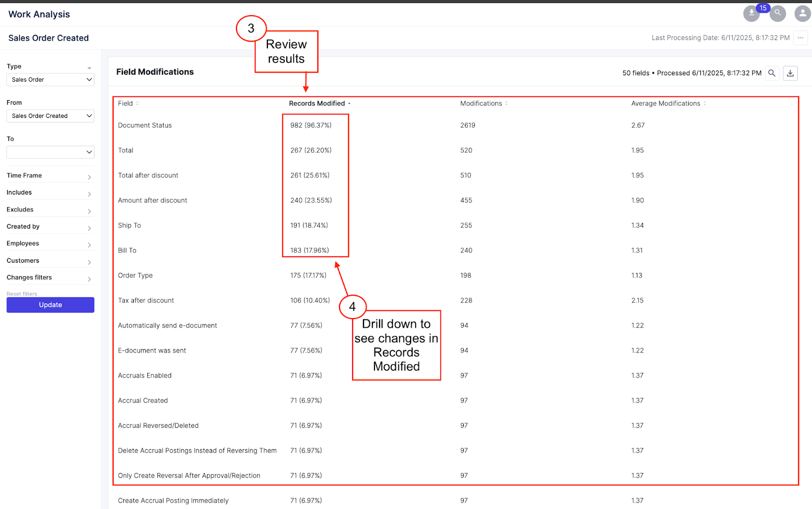812x509 pixels.
Task: Click Ship To records 191 (18.74%)
Action: pyautogui.click(x=309, y=226)
